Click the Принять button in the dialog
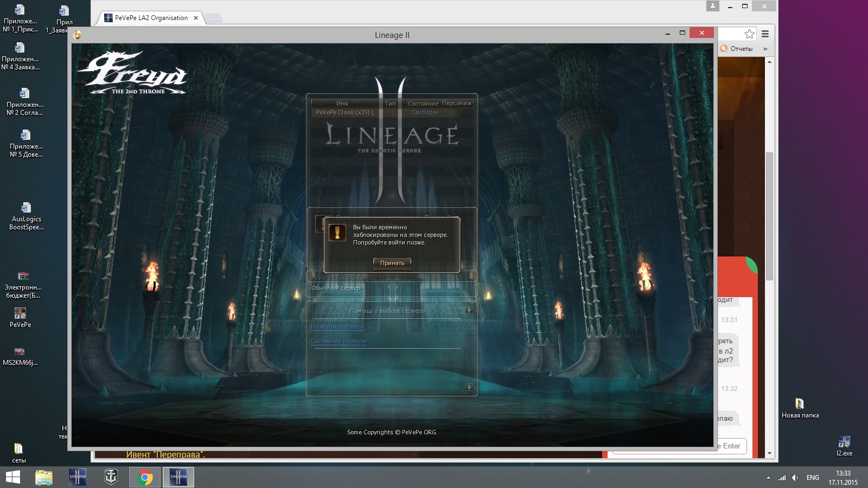Screen dimensions: 868x488 (x=392, y=263)
